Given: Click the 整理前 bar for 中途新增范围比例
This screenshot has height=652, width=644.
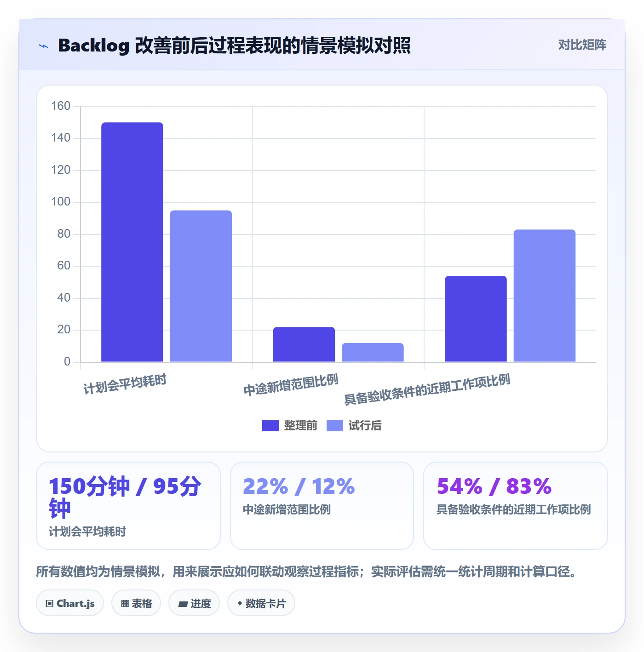Looking at the screenshot, I should pos(304,344).
